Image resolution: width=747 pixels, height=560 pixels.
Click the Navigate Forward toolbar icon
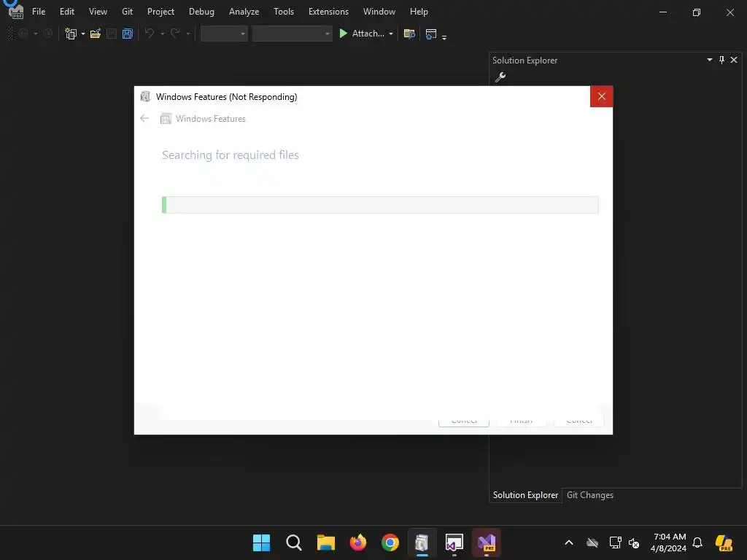click(x=47, y=34)
